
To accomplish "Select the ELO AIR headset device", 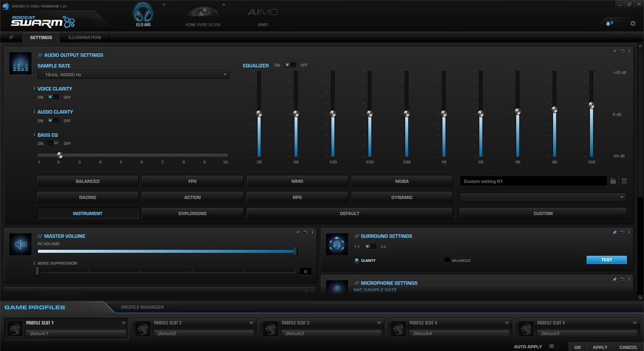I will [x=143, y=13].
